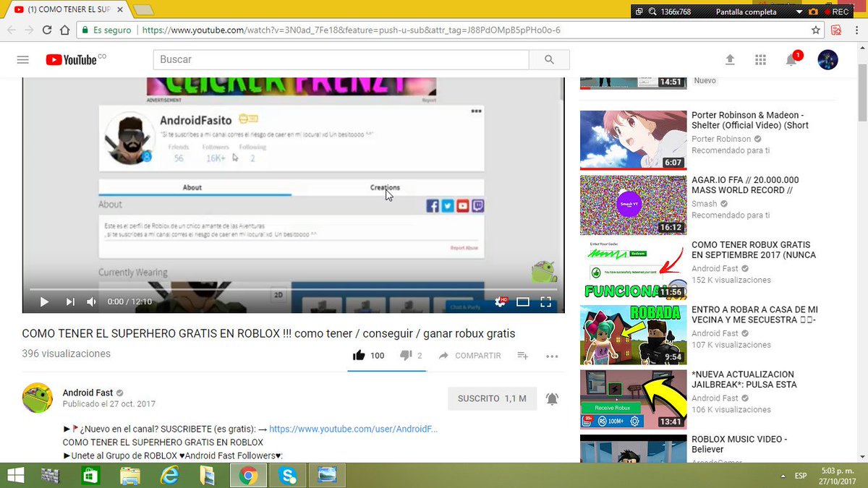Play the video
Viewport: 868px width, 488px height.
pyautogui.click(x=43, y=301)
